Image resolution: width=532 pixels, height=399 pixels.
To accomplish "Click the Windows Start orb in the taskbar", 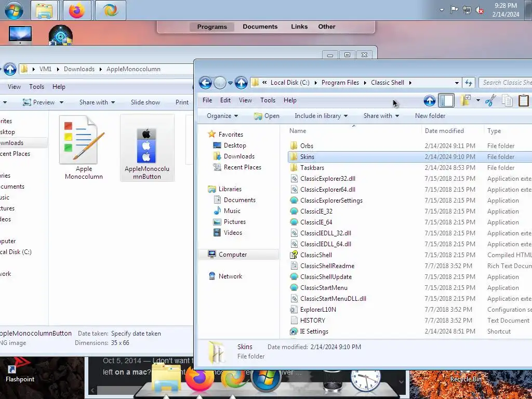I will tap(14, 10).
